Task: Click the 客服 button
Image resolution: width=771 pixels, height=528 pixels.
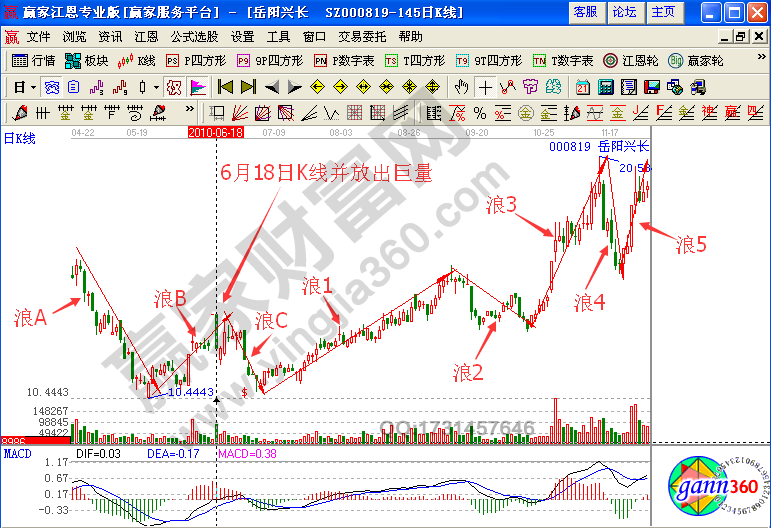Action: pyautogui.click(x=585, y=12)
